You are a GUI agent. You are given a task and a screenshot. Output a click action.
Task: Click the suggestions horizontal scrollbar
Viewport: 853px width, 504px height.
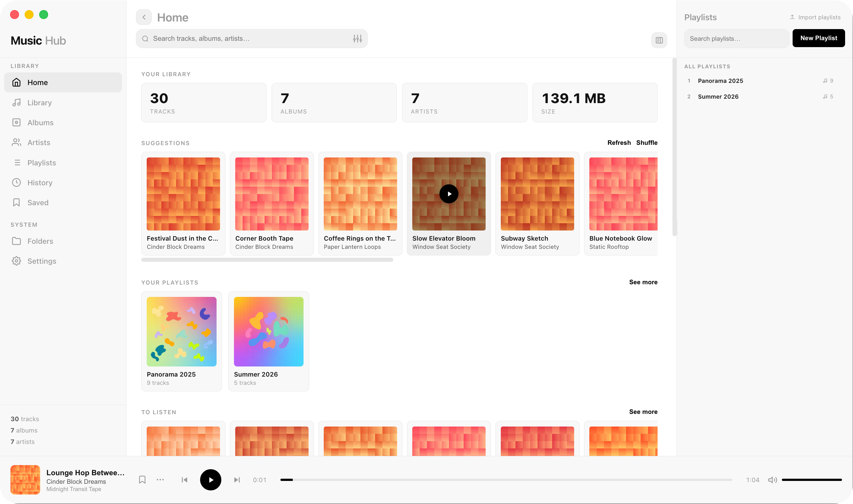click(267, 260)
